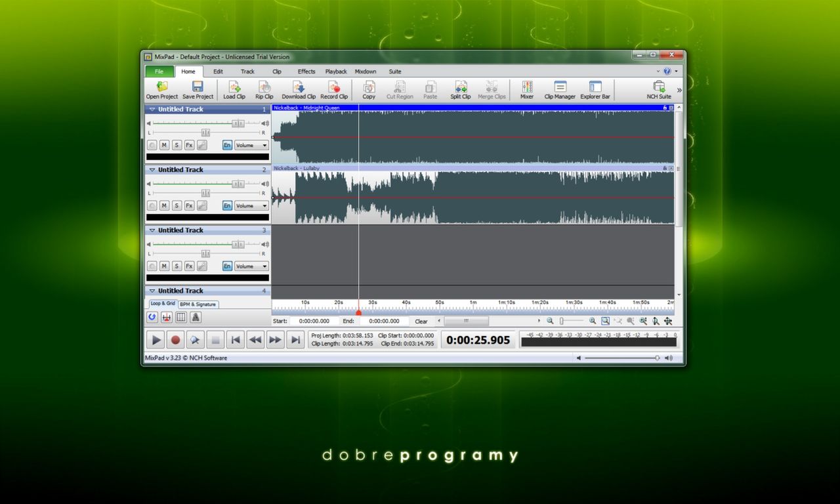Viewport: 840px width, 504px height.
Task: Solo track 2 with the S button
Action: pyautogui.click(x=177, y=205)
